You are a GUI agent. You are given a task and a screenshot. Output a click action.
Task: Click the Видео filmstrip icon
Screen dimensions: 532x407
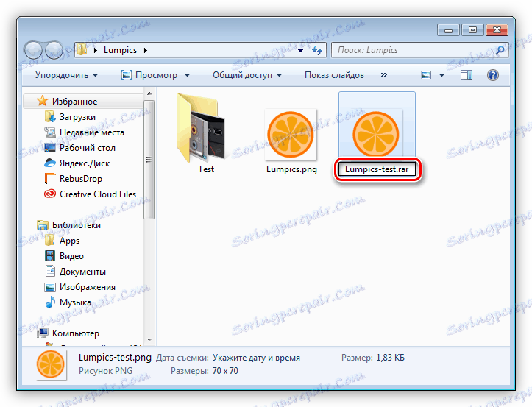[x=50, y=256]
